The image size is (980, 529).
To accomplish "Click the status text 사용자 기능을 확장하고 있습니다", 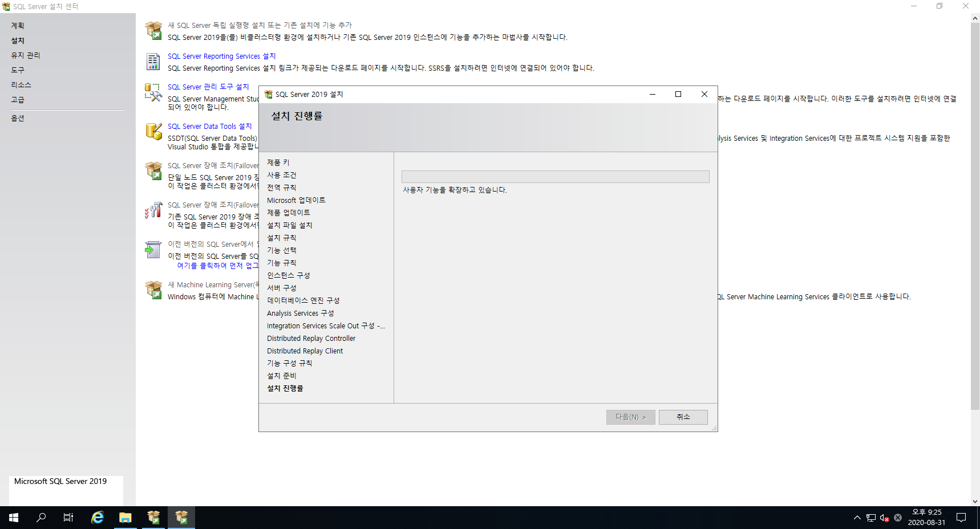I will pos(455,190).
